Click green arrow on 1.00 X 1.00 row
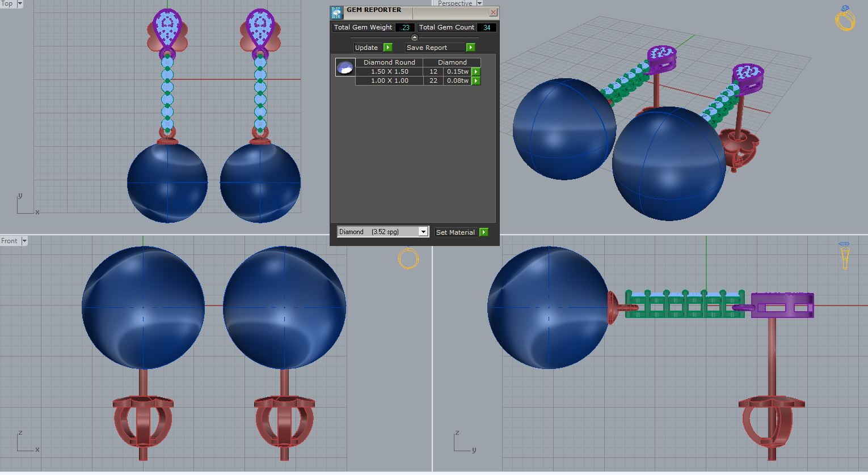The width and height of the screenshot is (868, 475). [476, 81]
